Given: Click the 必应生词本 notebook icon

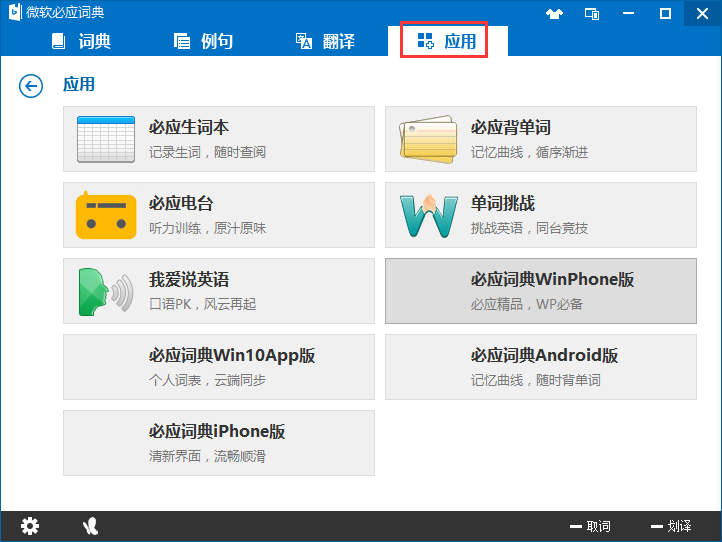Looking at the screenshot, I should tap(106, 139).
